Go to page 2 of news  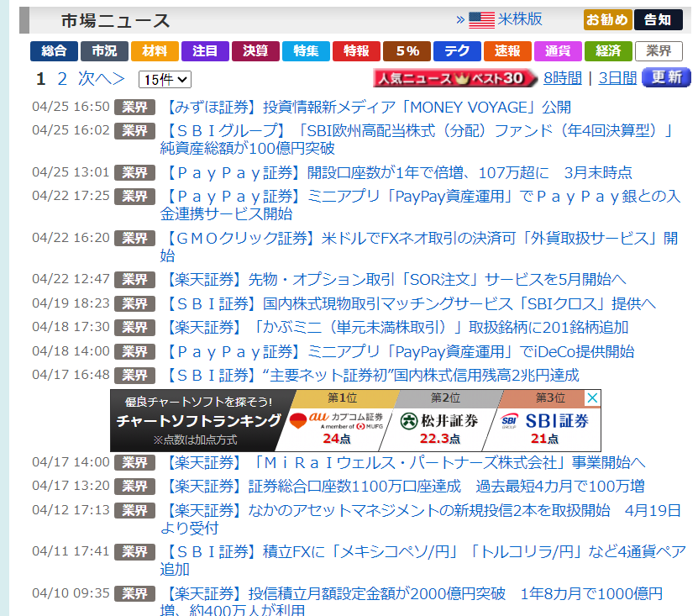[x=62, y=79]
